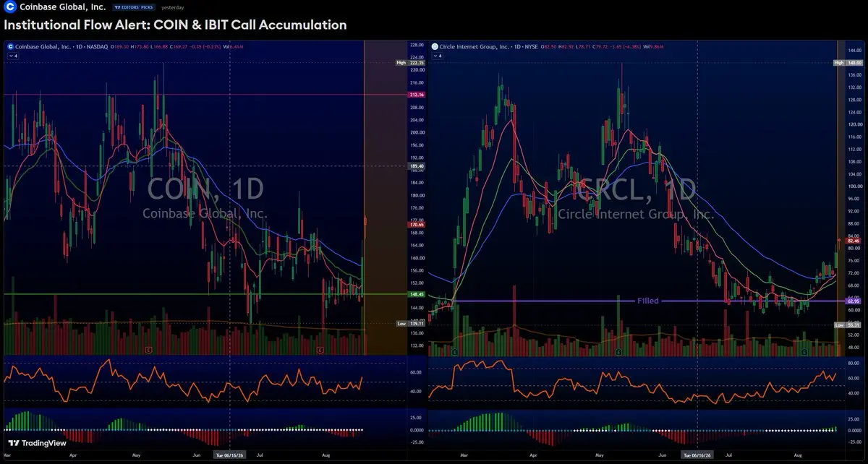
Task: Expand the COIN chart's 4 indicators legend
Action: (x=12, y=55)
